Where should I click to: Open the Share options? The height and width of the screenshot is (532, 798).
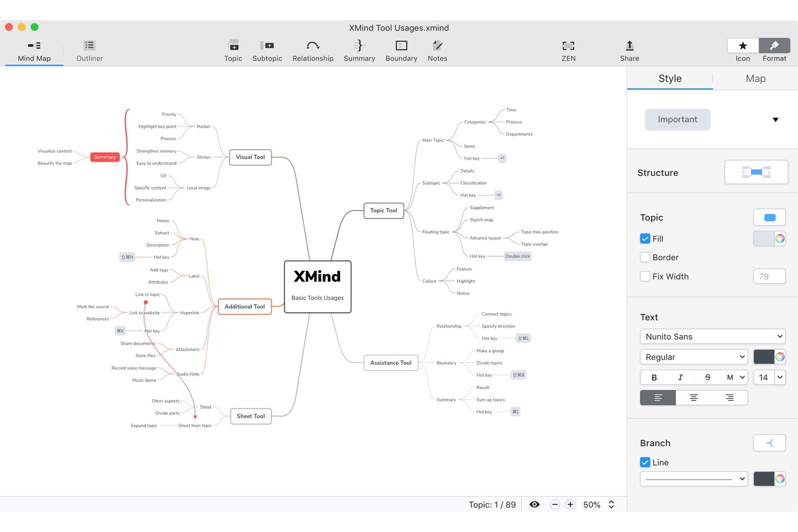[x=629, y=50]
